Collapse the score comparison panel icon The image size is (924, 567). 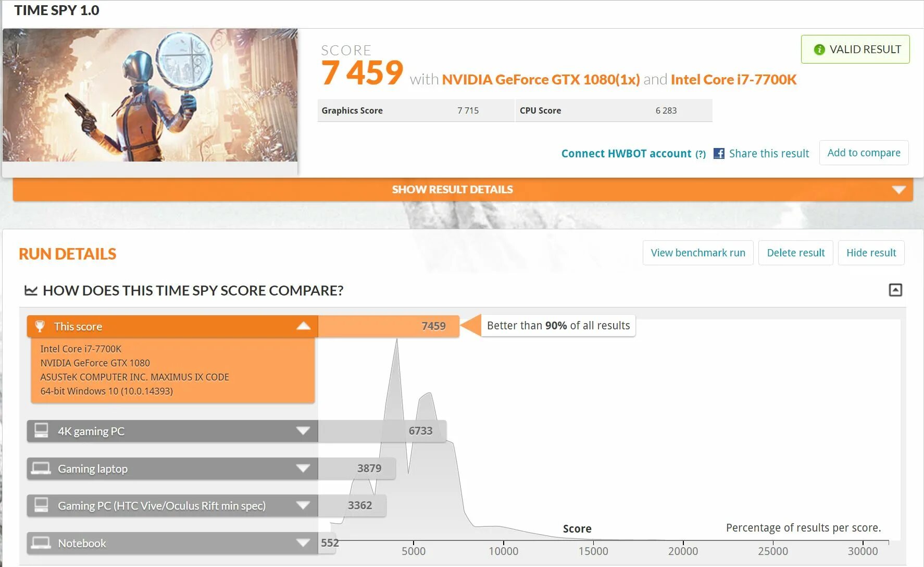pos(895,290)
